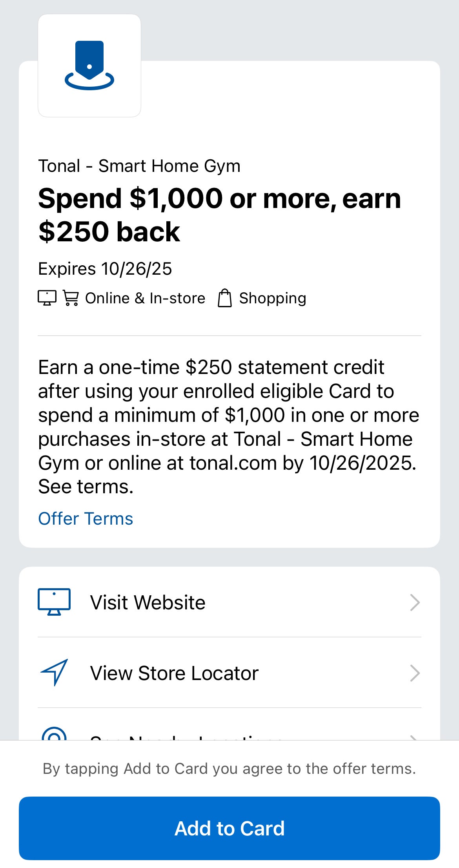459x868 pixels.
Task: Select the View Store Locator row
Action: 229,673
